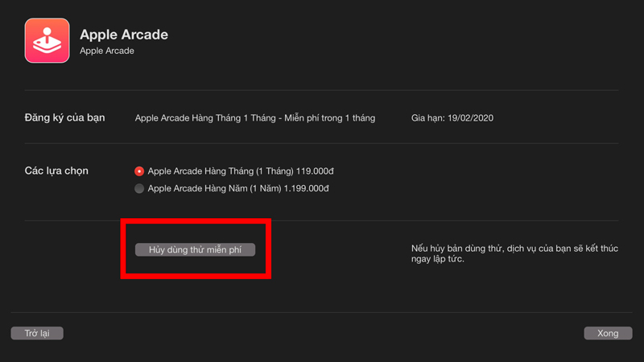
Task: Click the bold Apple Arcade title
Action: coord(124,35)
